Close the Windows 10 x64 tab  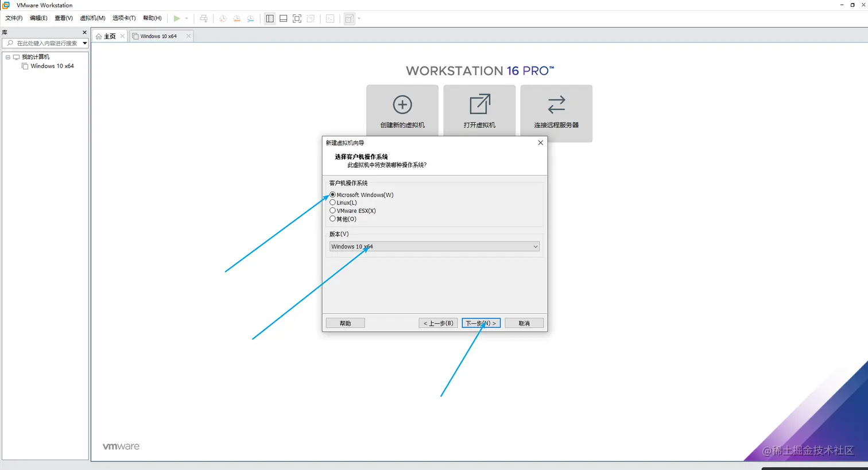pyautogui.click(x=188, y=36)
